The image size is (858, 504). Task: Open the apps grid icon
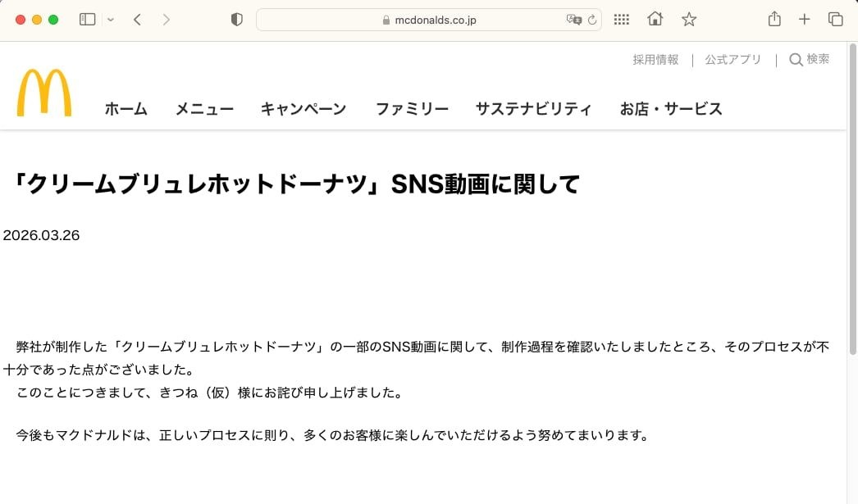coord(622,20)
